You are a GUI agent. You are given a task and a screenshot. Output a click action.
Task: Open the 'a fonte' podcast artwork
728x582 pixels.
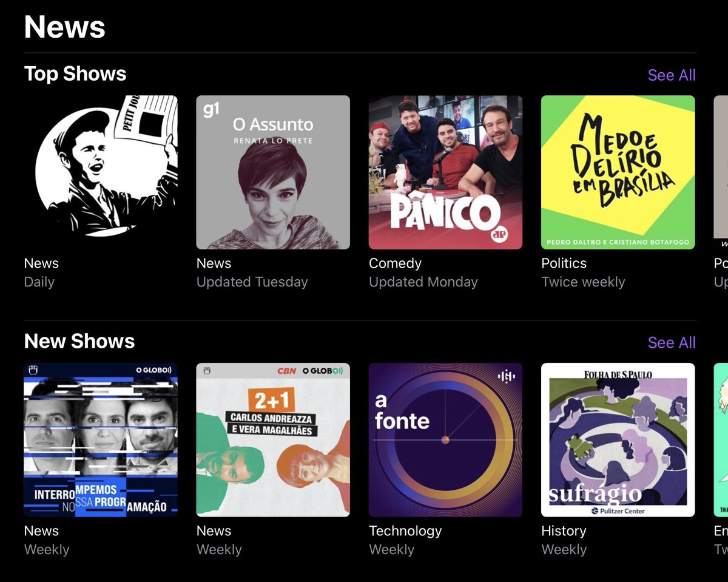pyautogui.click(x=445, y=440)
